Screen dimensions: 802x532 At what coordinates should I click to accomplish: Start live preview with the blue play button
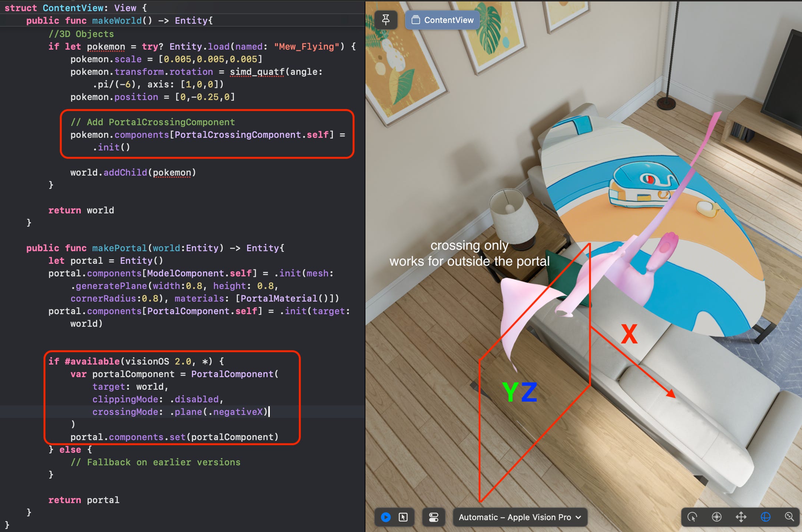tap(386, 517)
